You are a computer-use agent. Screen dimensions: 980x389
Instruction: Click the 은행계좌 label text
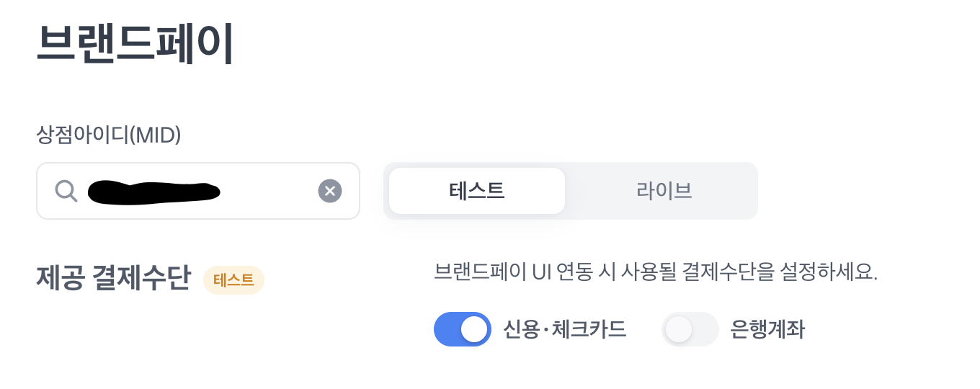pos(767,329)
